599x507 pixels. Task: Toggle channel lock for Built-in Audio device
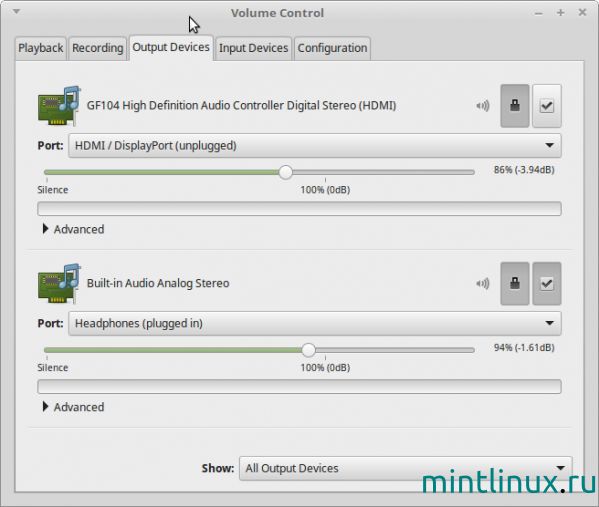point(515,283)
